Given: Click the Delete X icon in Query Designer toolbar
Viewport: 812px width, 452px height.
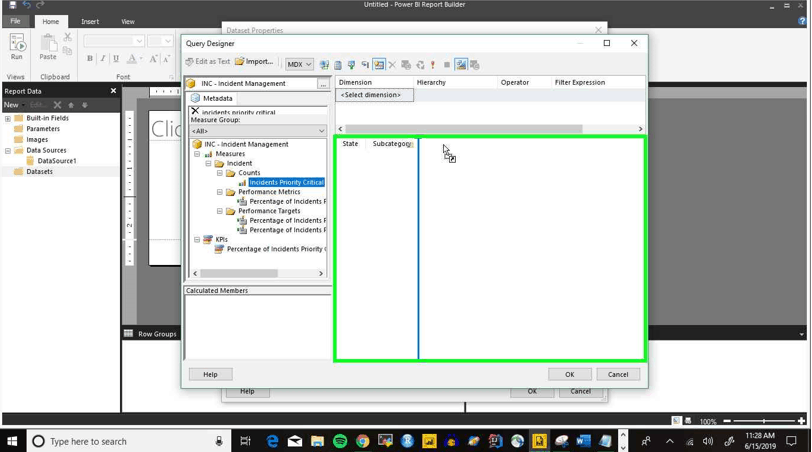Looking at the screenshot, I should coord(392,65).
